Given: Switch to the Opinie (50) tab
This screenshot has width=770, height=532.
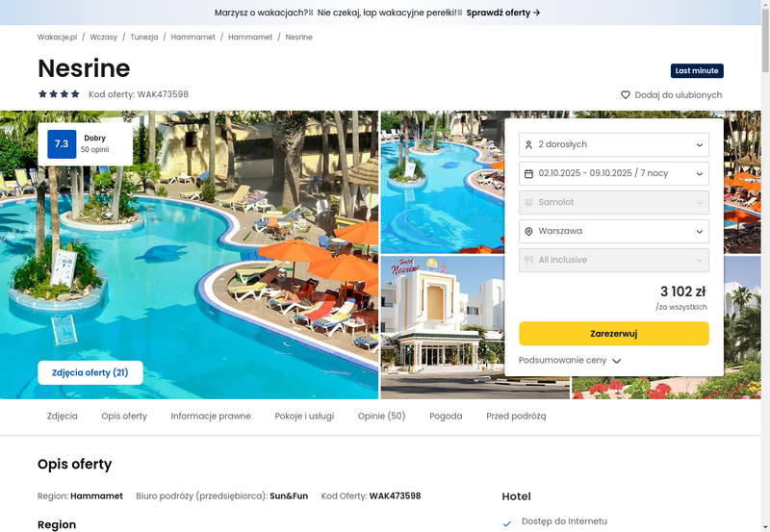Looking at the screenshot, I should (381, 417).
